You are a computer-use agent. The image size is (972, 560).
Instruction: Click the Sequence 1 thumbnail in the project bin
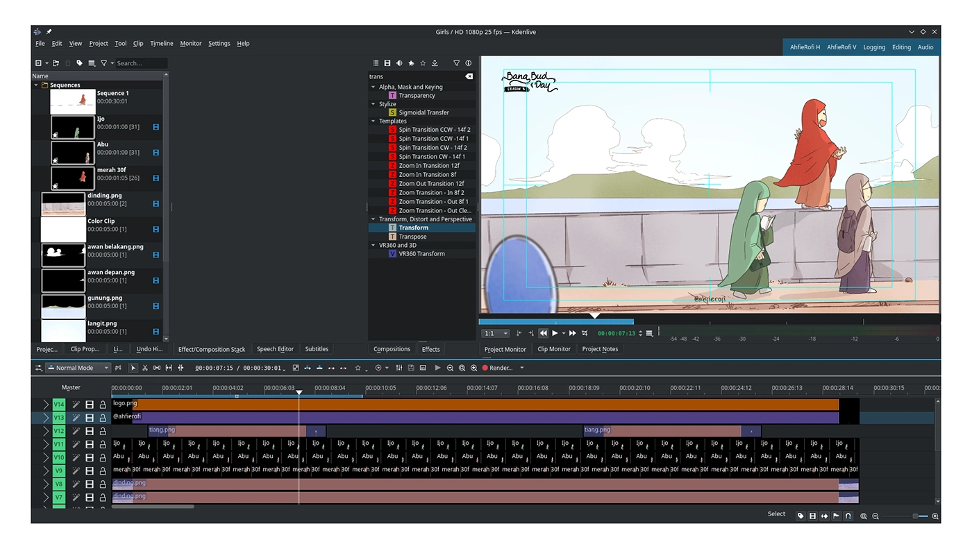tap(72, 101)
